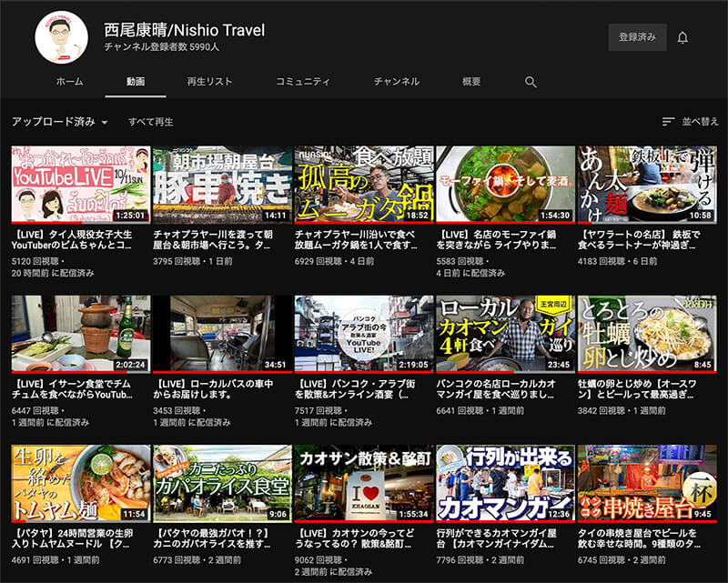Expand the アップロード済み dropdown
Viewport: 728px width, 583px height.
coord(60,122)
